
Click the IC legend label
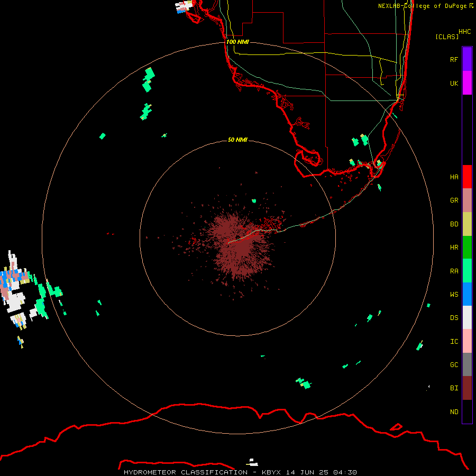coord(454,341)
